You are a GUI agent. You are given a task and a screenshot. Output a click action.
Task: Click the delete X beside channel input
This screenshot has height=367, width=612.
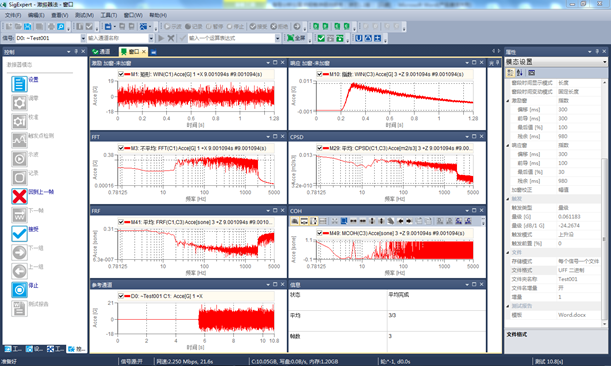point(171,38)
